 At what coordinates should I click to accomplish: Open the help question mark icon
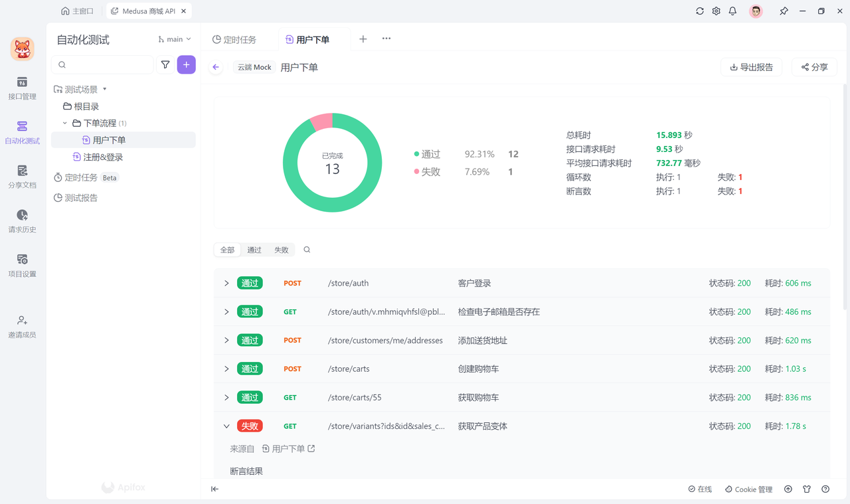coord(825,489)
